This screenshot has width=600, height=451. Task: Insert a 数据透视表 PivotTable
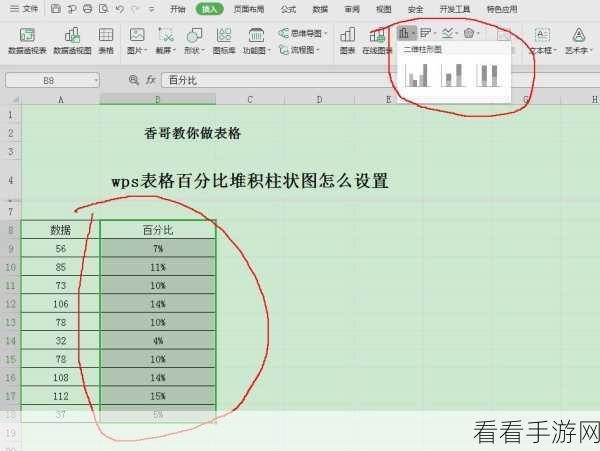[x=27, y=41]
